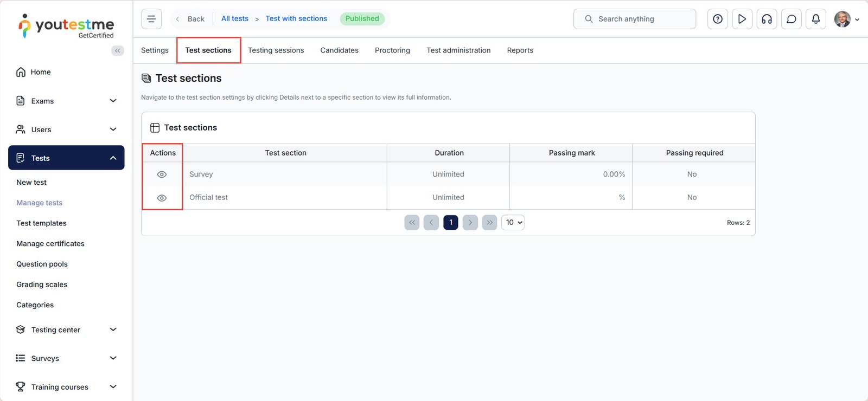The image size is (868, 401).
Task: Collapse the sidebar with double-chevron icon
Action: [117, 50]
